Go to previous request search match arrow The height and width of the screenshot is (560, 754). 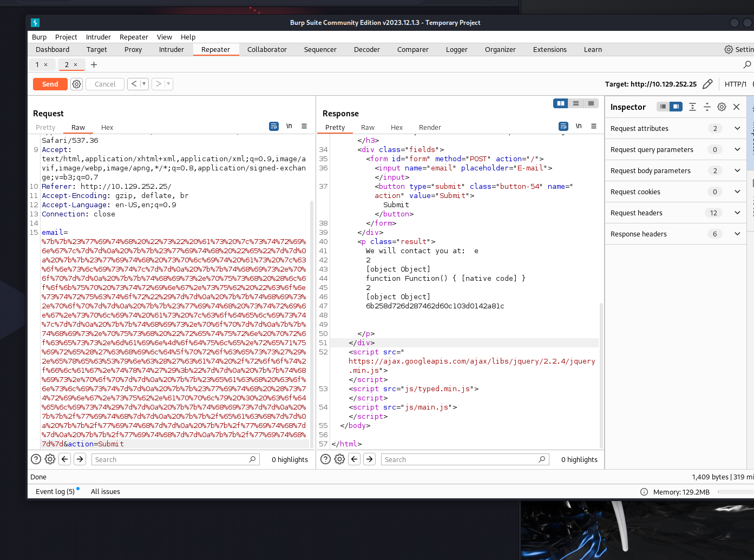coord(65,459)
